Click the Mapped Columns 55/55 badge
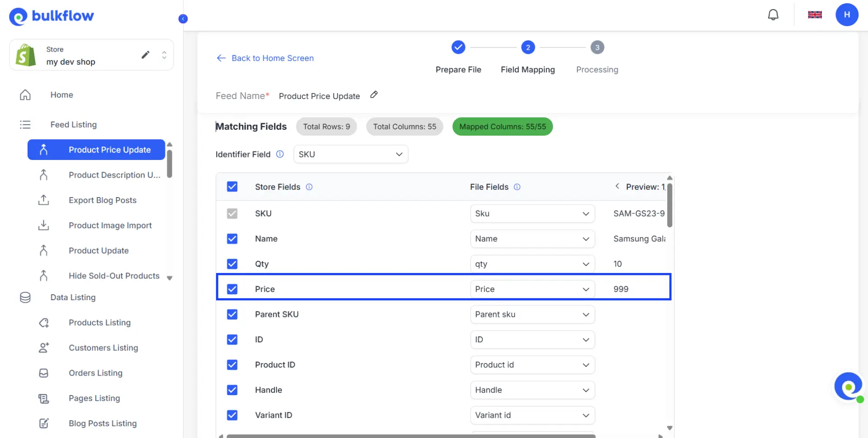The image size is (868, 438). point(502,127)
